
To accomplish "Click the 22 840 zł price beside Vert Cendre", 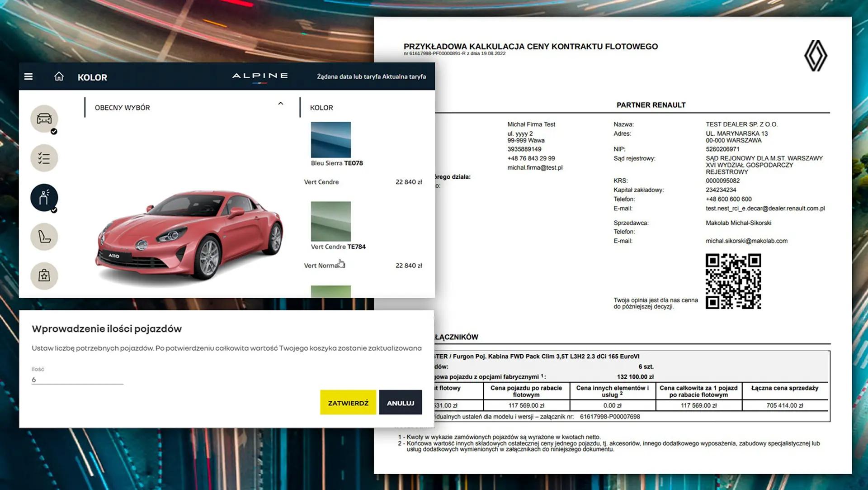I will 409,182.
